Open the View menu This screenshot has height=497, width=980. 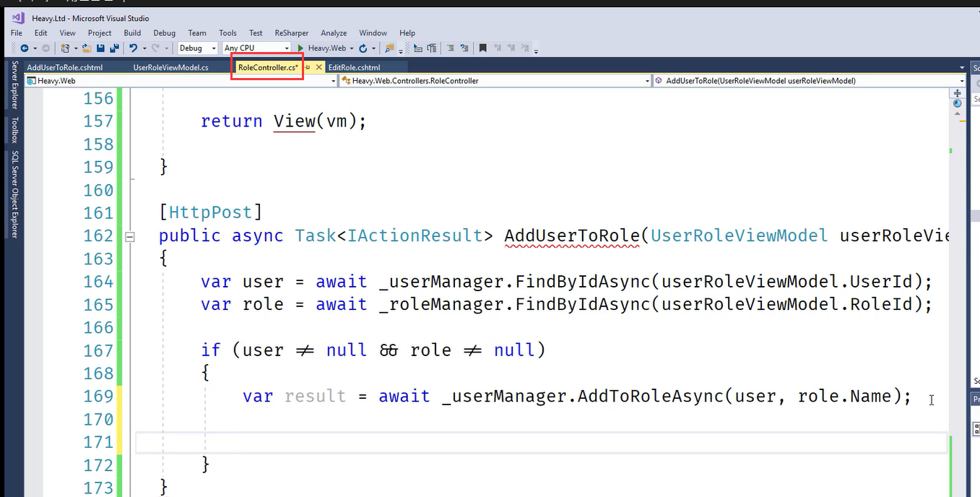point(67,33)
